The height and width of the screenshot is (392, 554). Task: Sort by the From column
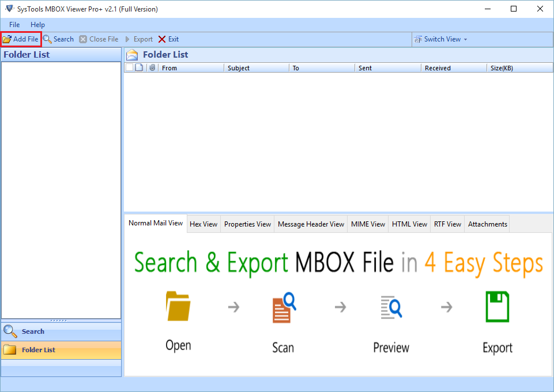pyautogui.click(x=191, y=68)
